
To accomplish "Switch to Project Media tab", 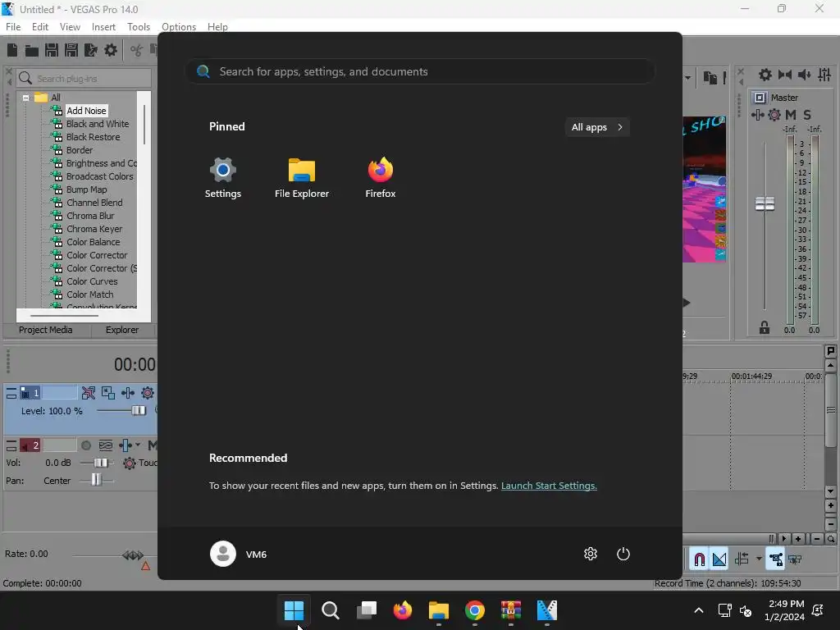I will point(46,330).
